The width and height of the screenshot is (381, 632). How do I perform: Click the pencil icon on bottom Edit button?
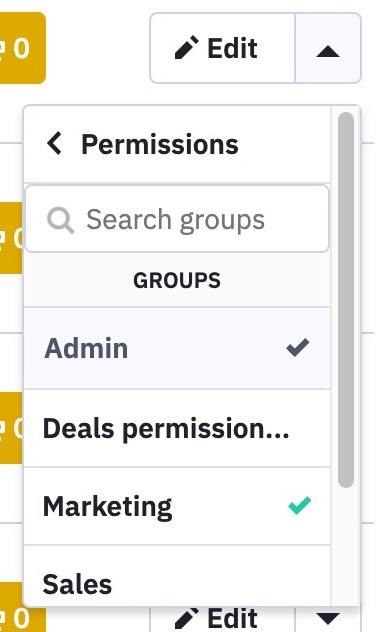186,620
